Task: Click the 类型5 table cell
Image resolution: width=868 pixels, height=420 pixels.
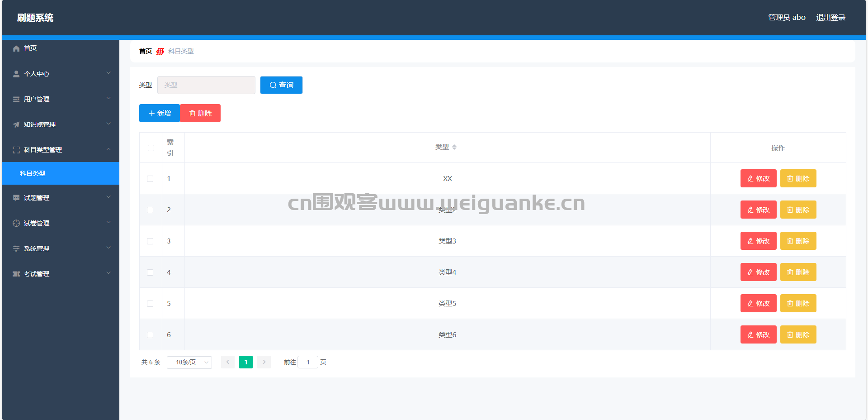Action: coord(448,303)
